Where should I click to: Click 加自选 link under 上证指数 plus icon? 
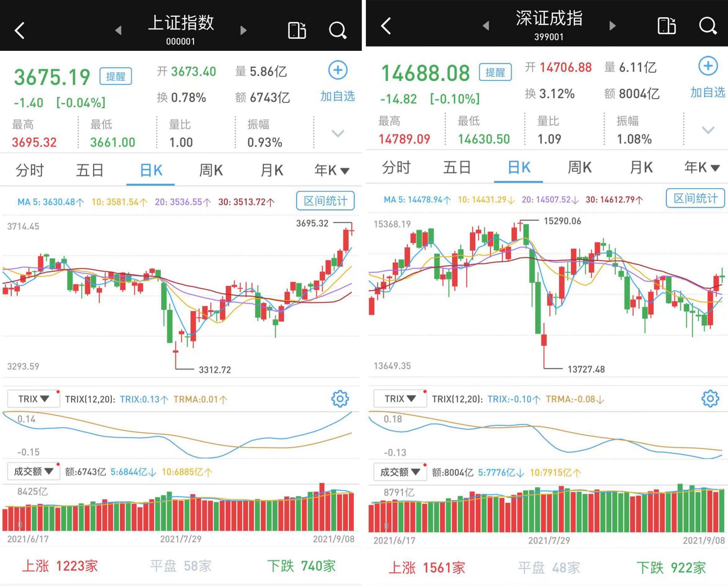(337, 96)
